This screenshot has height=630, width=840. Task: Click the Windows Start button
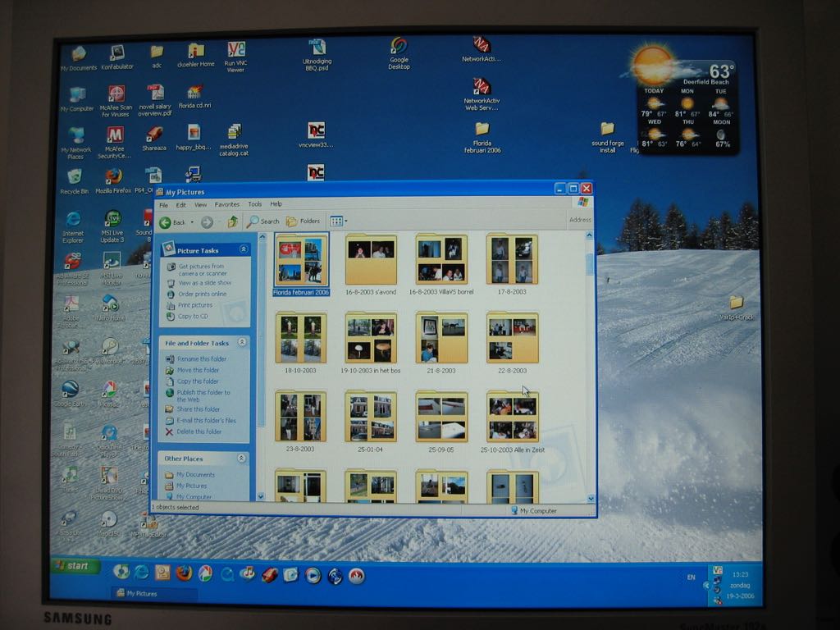[x=75, y=566]
